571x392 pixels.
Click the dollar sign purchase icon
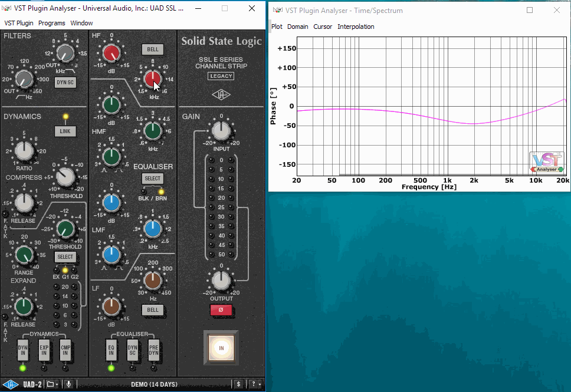point(238,384)
